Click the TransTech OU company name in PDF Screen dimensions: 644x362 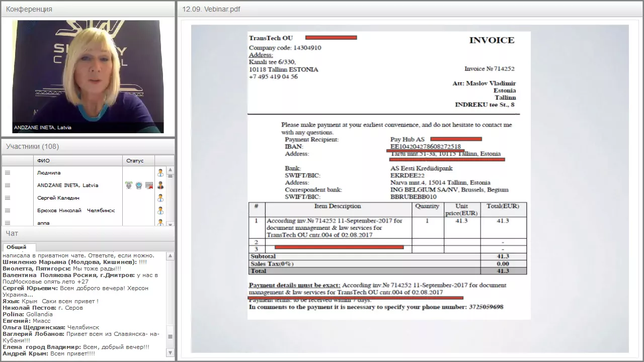271,38
